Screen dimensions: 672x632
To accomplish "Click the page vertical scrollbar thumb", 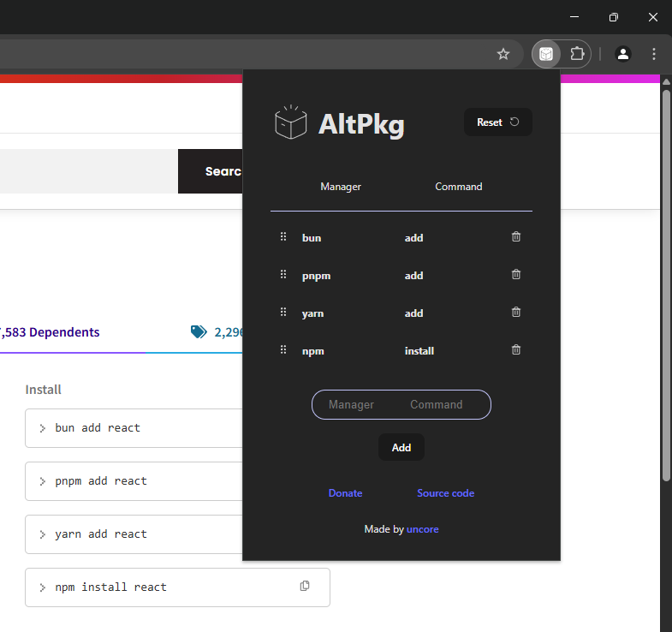I will pos(666,285).
